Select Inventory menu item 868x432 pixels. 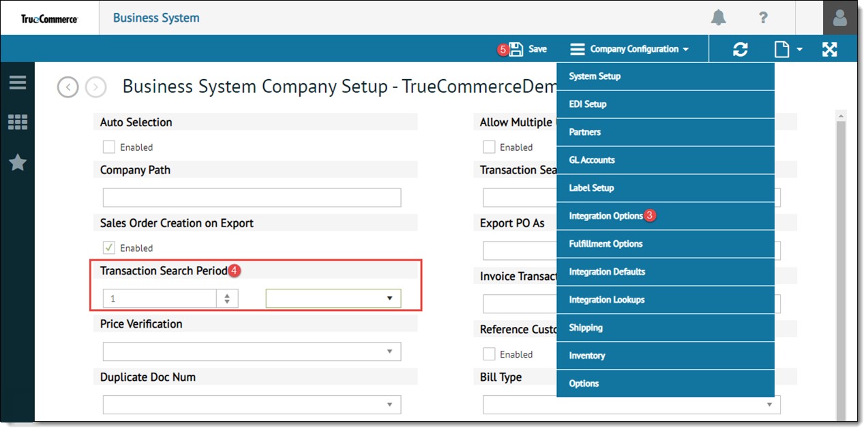pos(665,356)
